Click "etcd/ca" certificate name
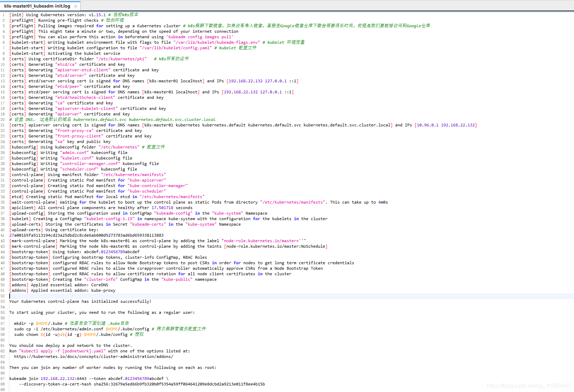The width and height of the screenshot is (574, 392). pyautogui.click(x=66, y=64)
